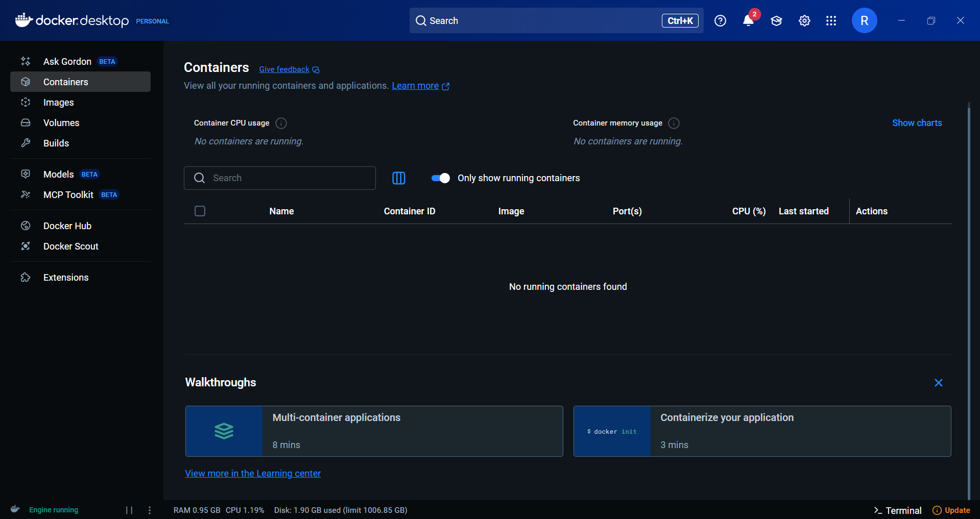
Task: Click Container CPU usage info icon
Action: click(281, 123)
